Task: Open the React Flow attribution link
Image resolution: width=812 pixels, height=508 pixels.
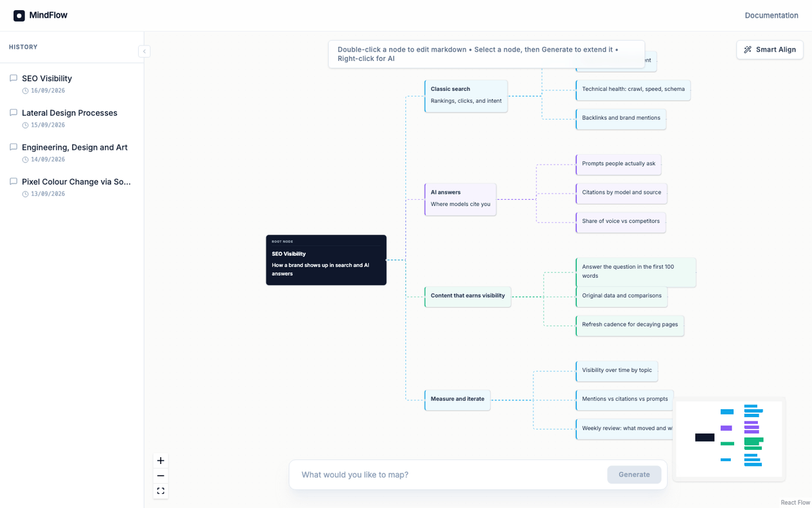Action: click(795, 503)
